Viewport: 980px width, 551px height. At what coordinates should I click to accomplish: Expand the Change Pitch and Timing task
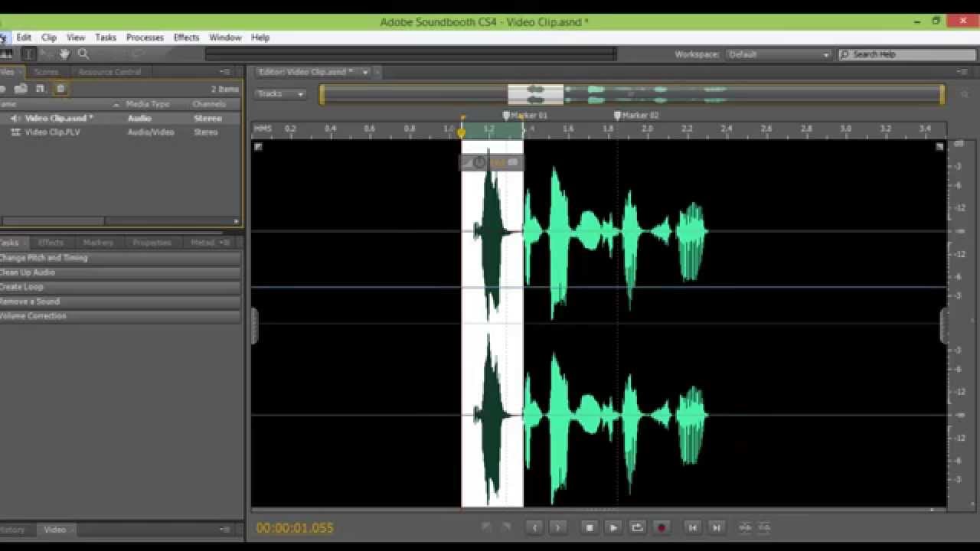coord(120,258)
